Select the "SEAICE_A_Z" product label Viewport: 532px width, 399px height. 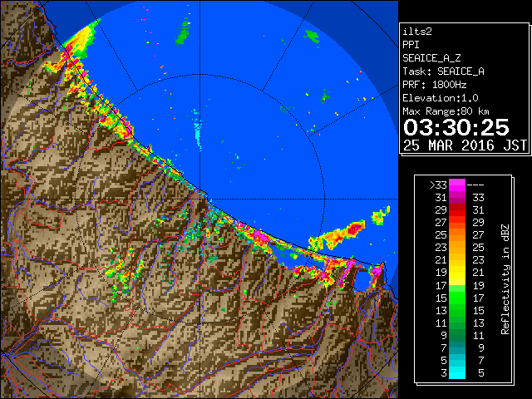click(431, 58)
